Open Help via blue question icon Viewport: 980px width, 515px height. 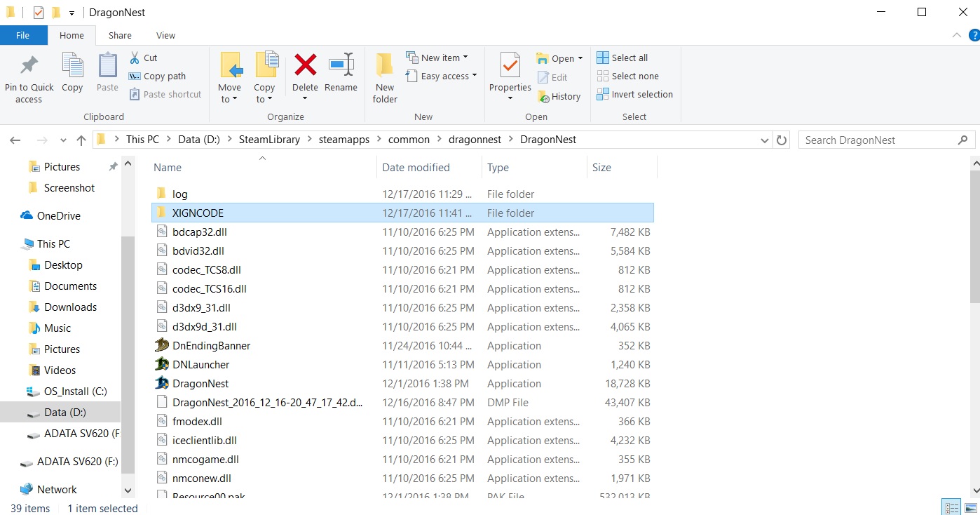point(974,35)
